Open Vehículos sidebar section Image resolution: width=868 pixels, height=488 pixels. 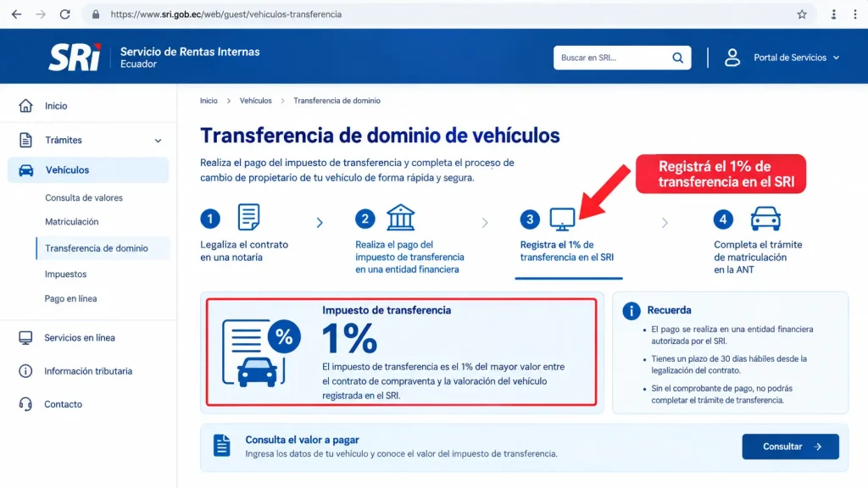point(88,169)
